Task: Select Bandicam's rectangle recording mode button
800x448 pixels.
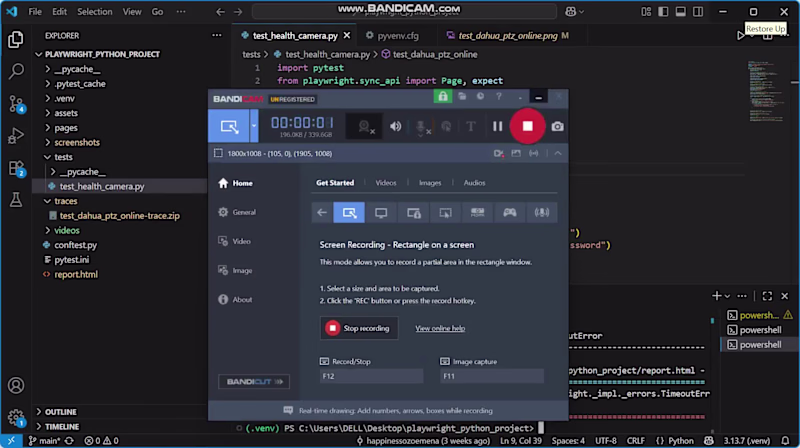Action: coord(229,126)
